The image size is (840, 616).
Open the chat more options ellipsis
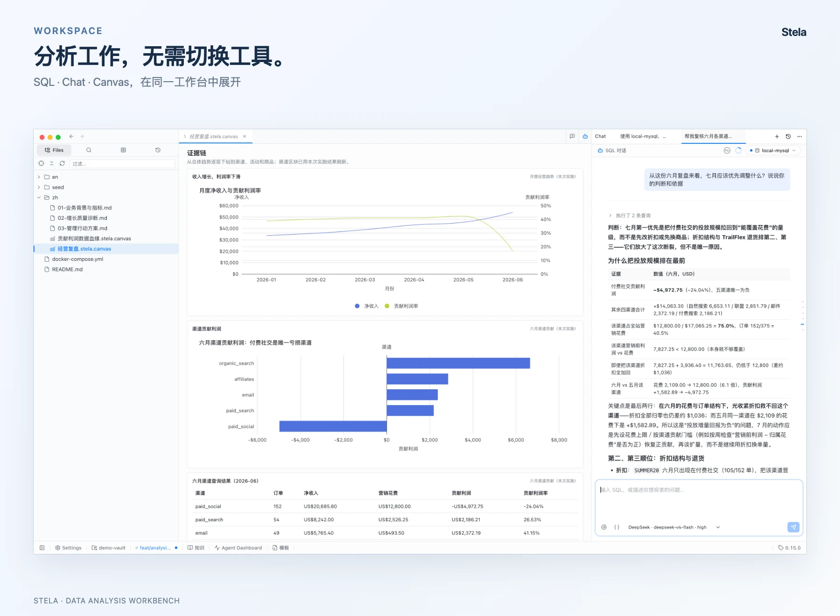click(799, 136)
